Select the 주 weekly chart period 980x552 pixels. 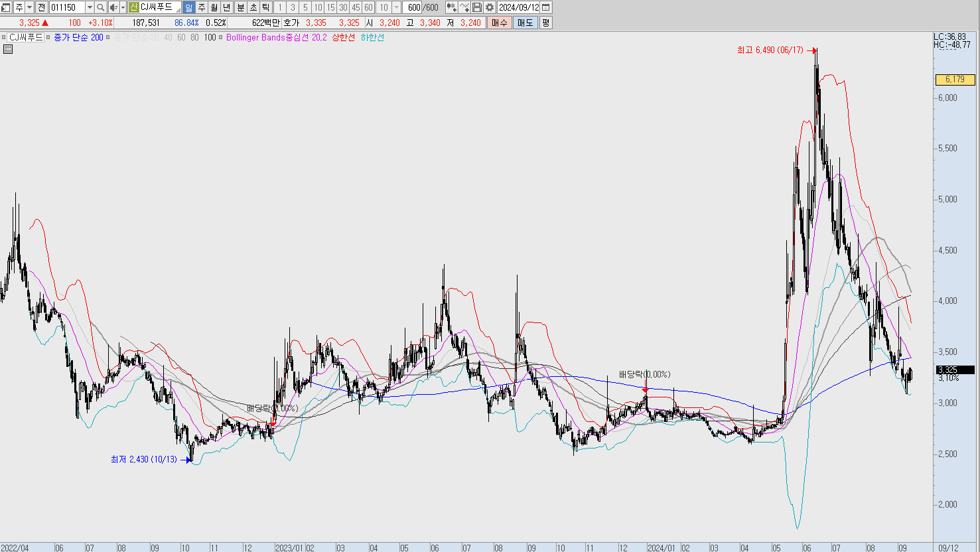202,7
